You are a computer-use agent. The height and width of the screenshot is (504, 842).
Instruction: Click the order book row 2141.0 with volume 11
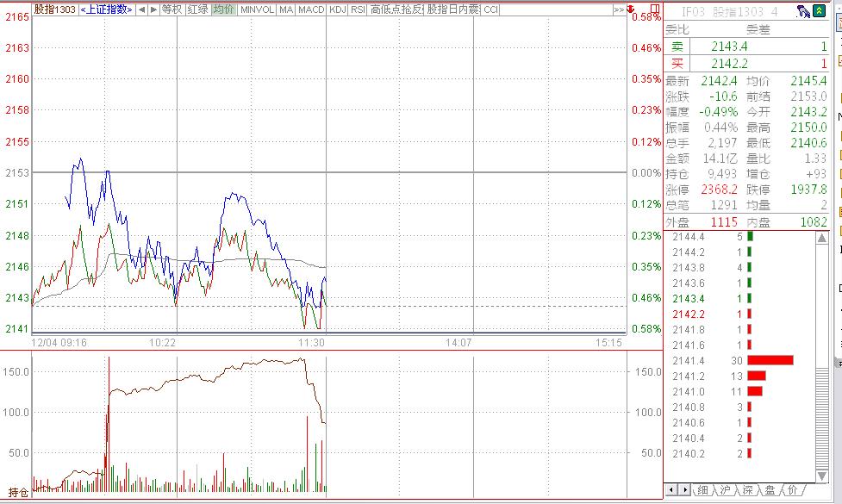click(x=740, y=392)
